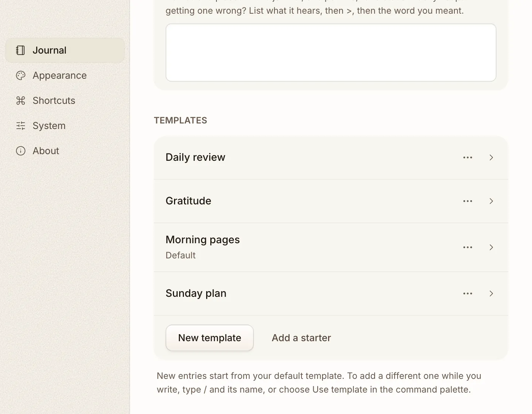Go to the Shortcuts settings section

click(x=65, y=101)
